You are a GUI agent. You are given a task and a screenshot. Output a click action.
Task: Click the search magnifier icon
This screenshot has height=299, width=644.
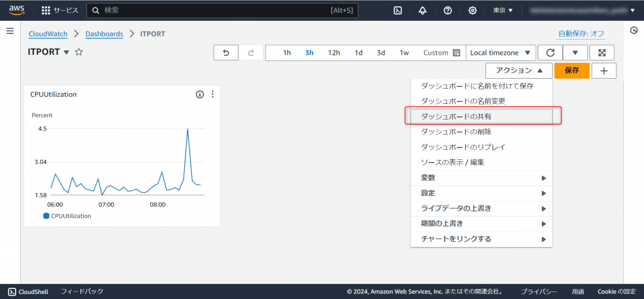[96, 11]
